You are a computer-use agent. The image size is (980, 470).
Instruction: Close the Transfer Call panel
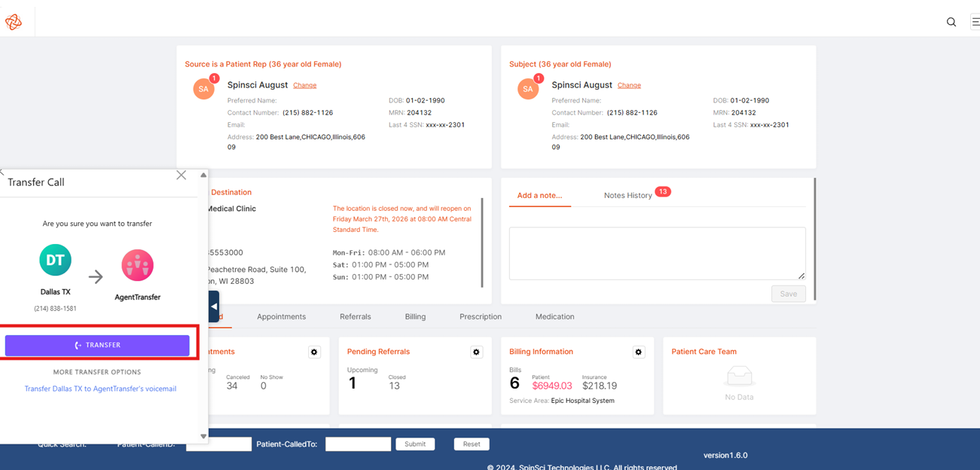[182, 175]
